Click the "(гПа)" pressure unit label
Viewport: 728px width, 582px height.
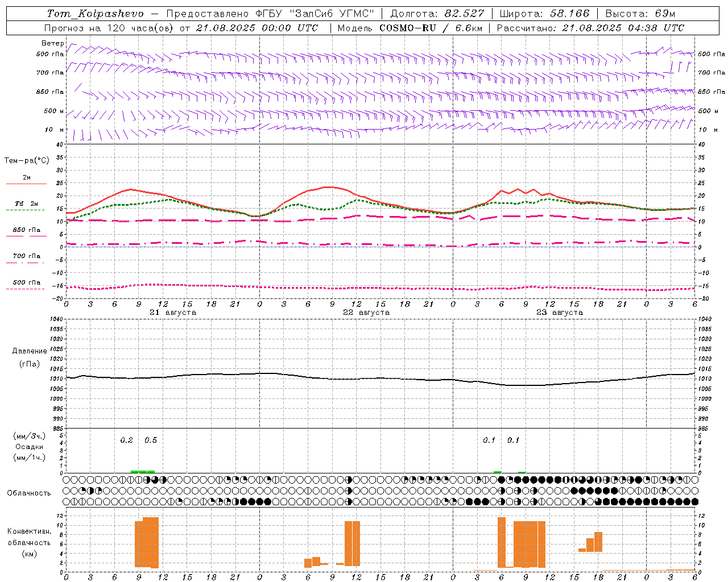tap(30, 364)
